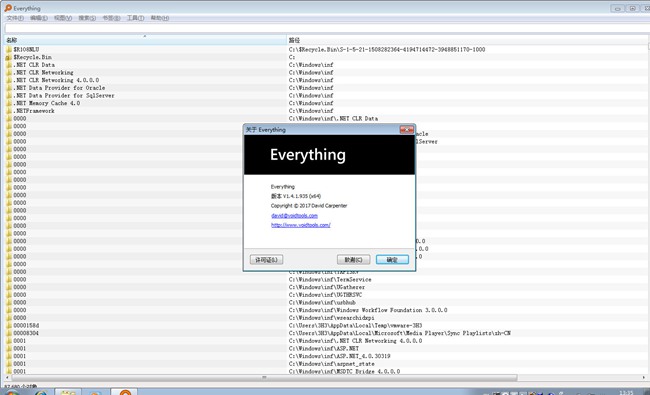This screenshot has height=395, width=650.
Task: Select the .NET CLR Networking row name
Action: [x=43, y=73]
